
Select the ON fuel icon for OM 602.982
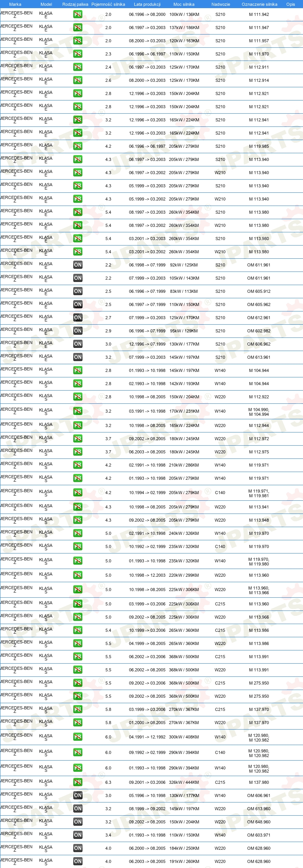tap(78, 331)
